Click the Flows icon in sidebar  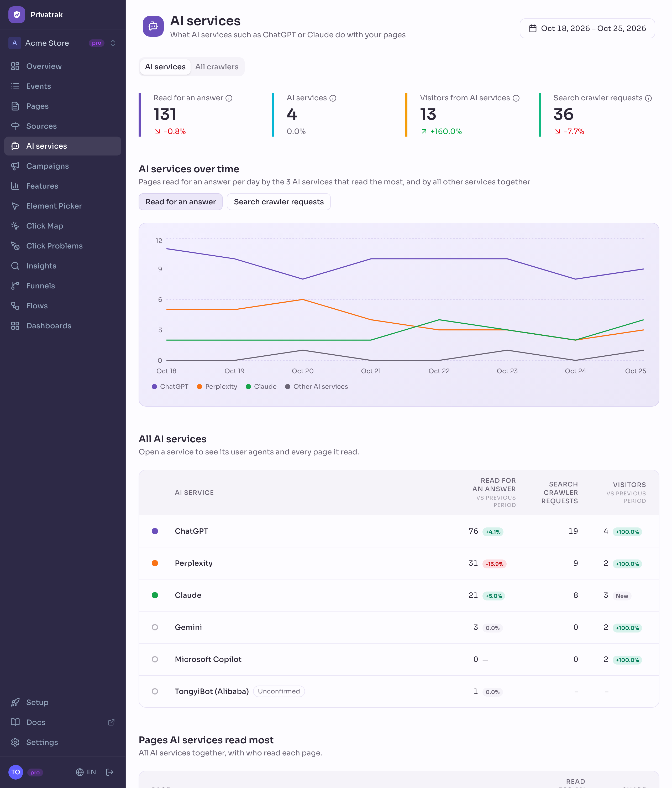pos(15,306)
